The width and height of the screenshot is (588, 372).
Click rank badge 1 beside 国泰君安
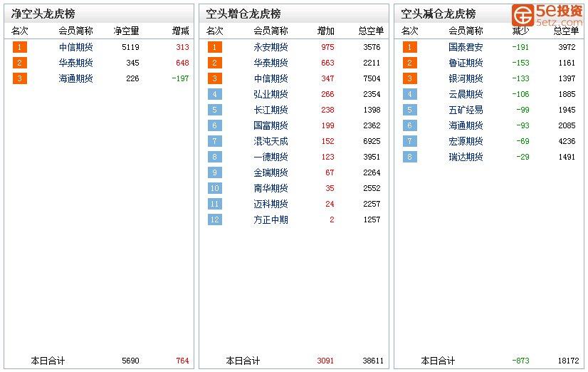tap(410, 47)
